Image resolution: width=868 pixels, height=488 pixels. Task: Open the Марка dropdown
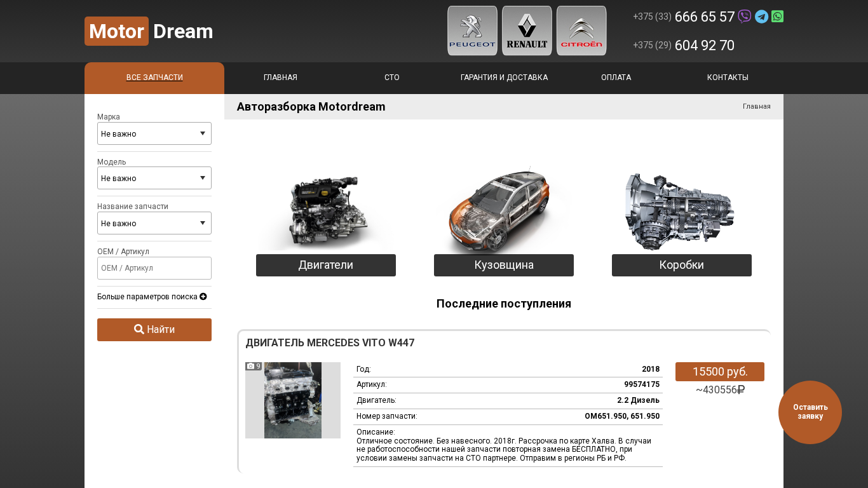[x=154, y=133]
